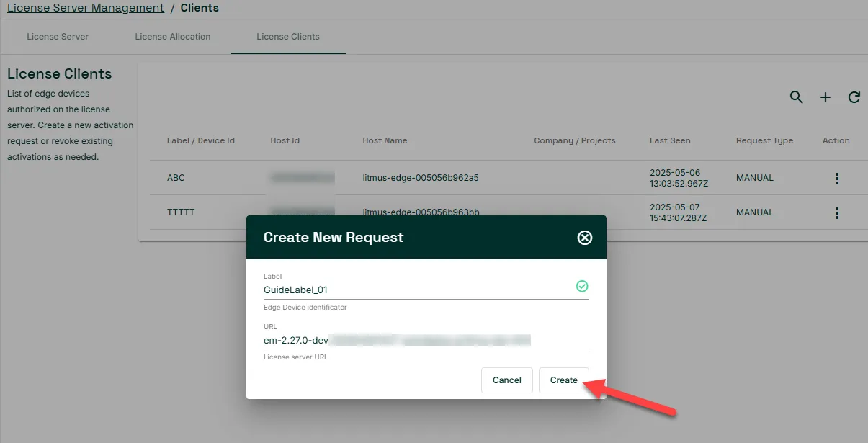Click the Request Type column header
Image resolution: width=868 pixels, height=443 pixels.
tap(764, 140)
